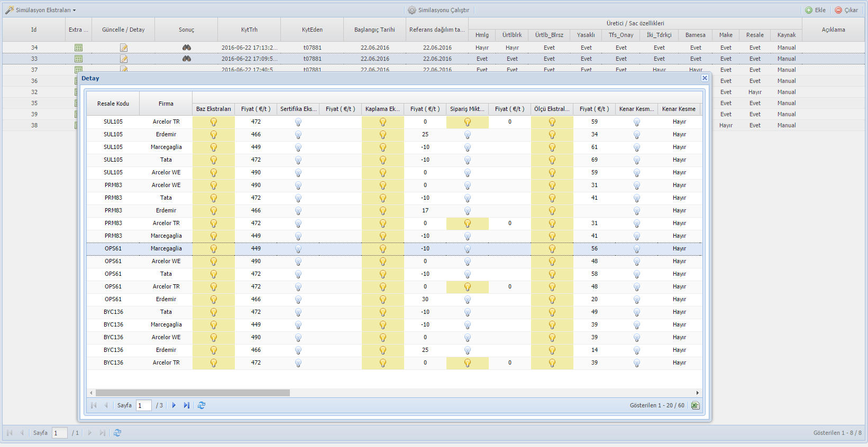Click the Çıkar remove button
The width and height of the screenshot is (868, 447).
coord(846,10)
